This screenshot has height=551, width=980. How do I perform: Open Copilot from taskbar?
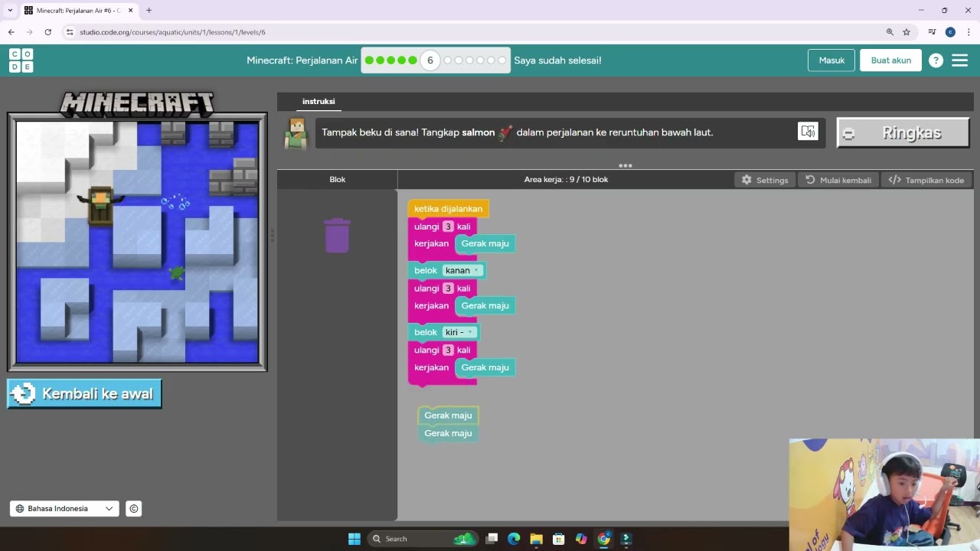(x=581, y=539)
